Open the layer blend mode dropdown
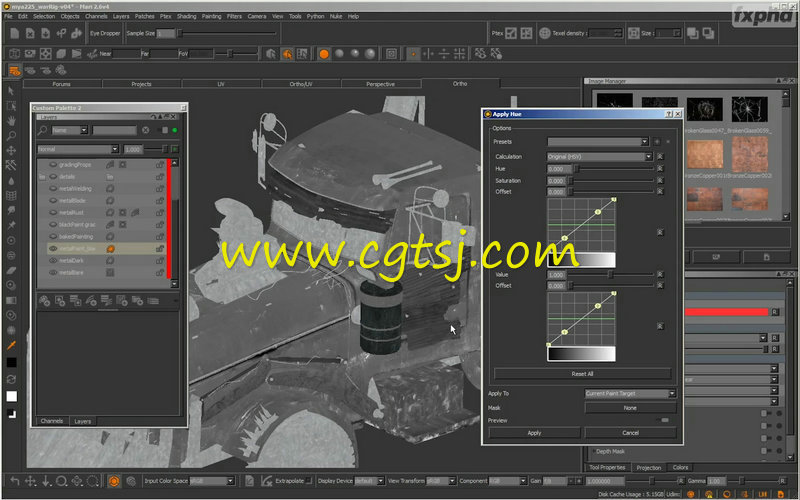This screenshot has width=800, height=500. 78,149
